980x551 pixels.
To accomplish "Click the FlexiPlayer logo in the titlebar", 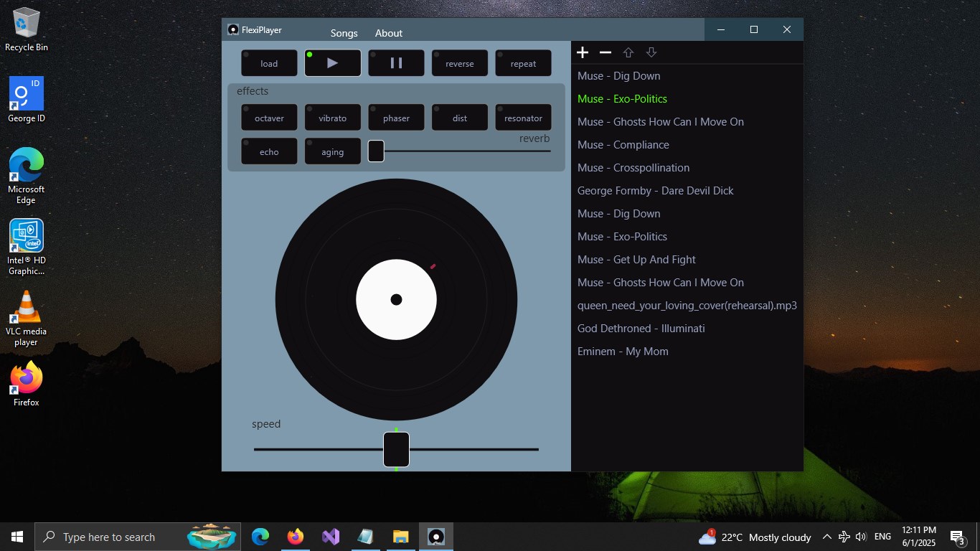I will pos(232,29).
